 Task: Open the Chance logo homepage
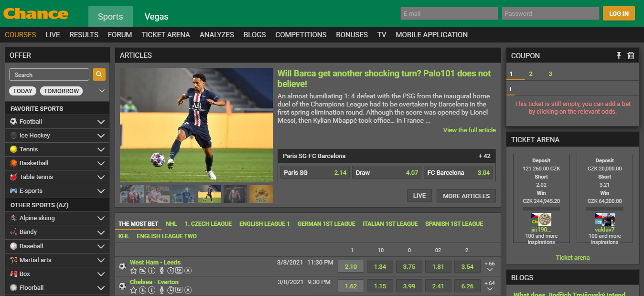click(x=36, y=13)
